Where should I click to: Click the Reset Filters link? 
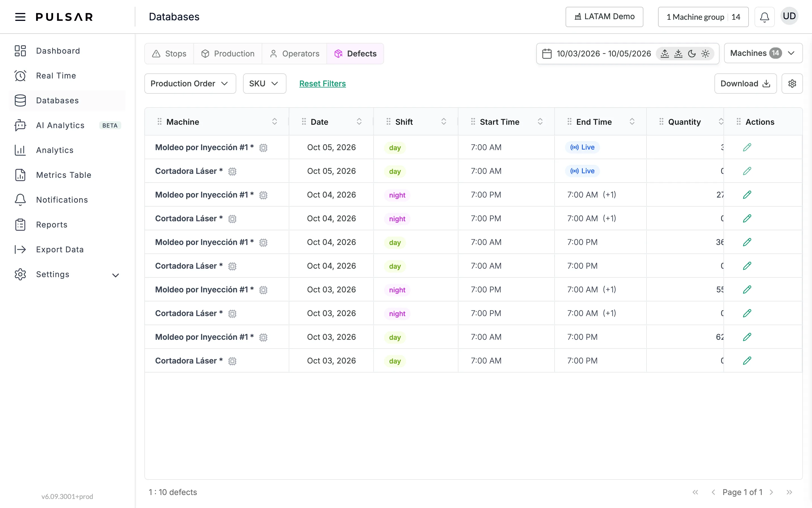[323, 83]
